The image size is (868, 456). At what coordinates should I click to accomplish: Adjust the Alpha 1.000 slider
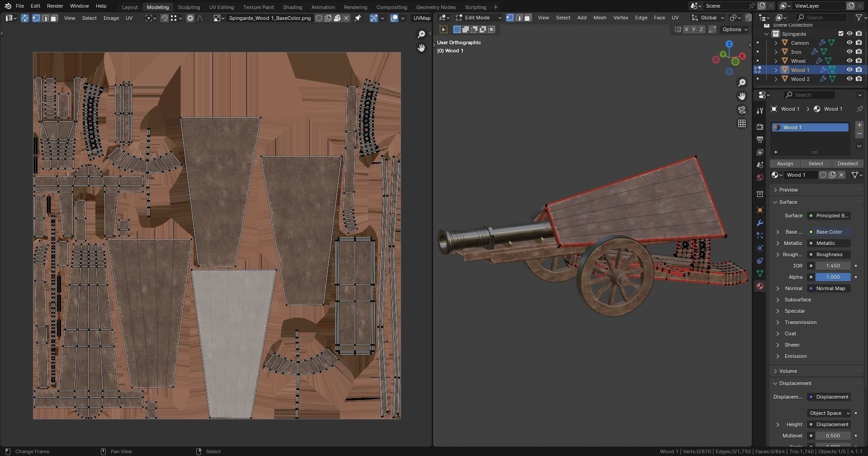[x=832, y=277]
